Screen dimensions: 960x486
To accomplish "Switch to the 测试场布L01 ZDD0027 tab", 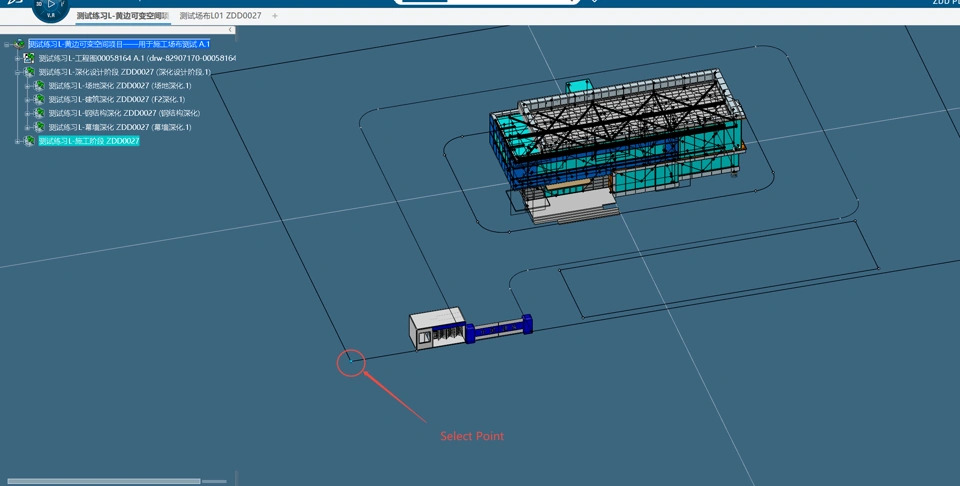I will 220,16.
